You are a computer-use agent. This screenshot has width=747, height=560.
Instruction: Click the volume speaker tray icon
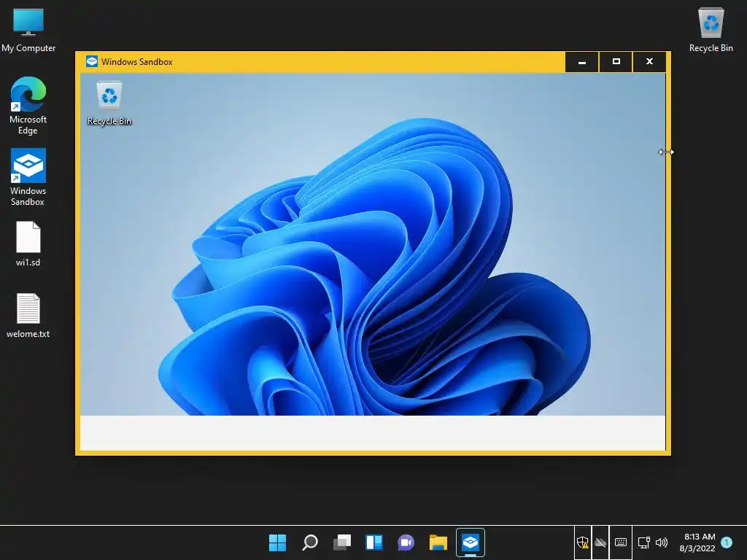click(661, 542)
